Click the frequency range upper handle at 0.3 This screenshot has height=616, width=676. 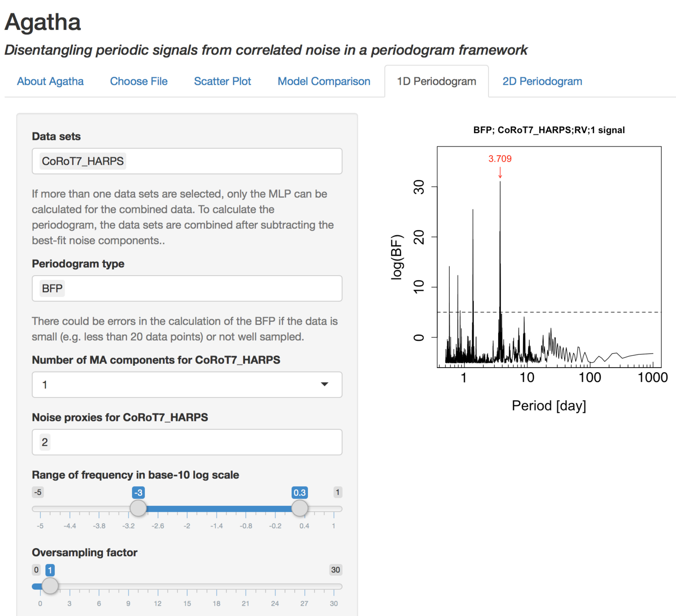tap(299, 508)
